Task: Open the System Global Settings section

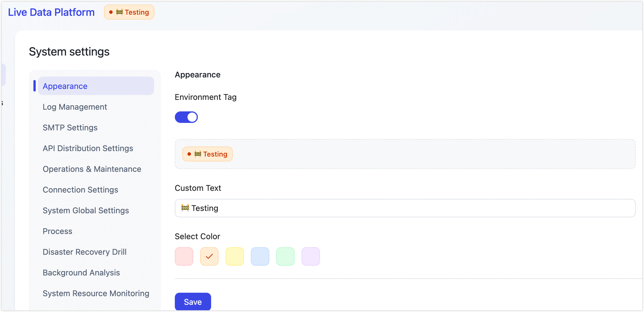Action: (x=86, y=210)
